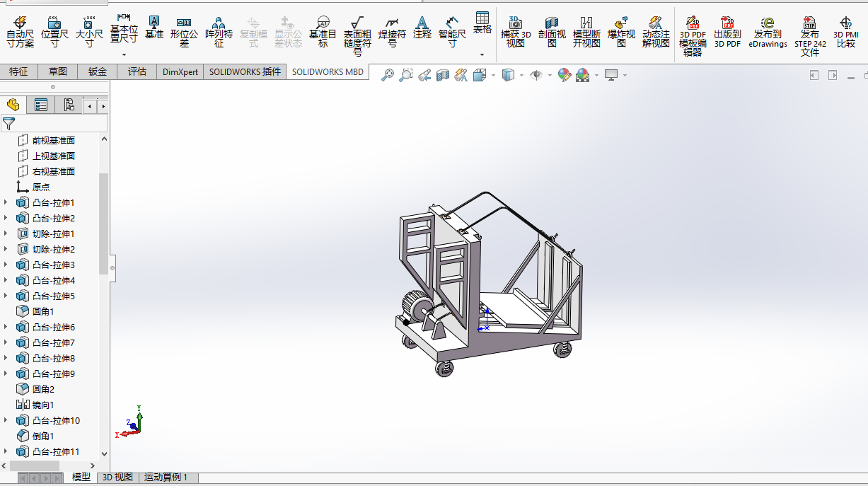
Task: Add a Note annotation (注释)
Action: pos(422,27)
